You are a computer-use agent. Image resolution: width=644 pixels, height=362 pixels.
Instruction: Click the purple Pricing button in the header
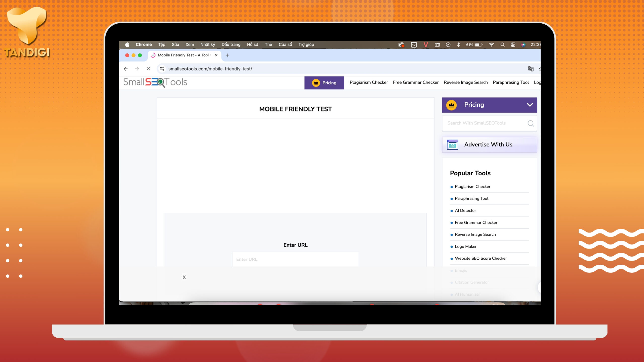point(324,83)
